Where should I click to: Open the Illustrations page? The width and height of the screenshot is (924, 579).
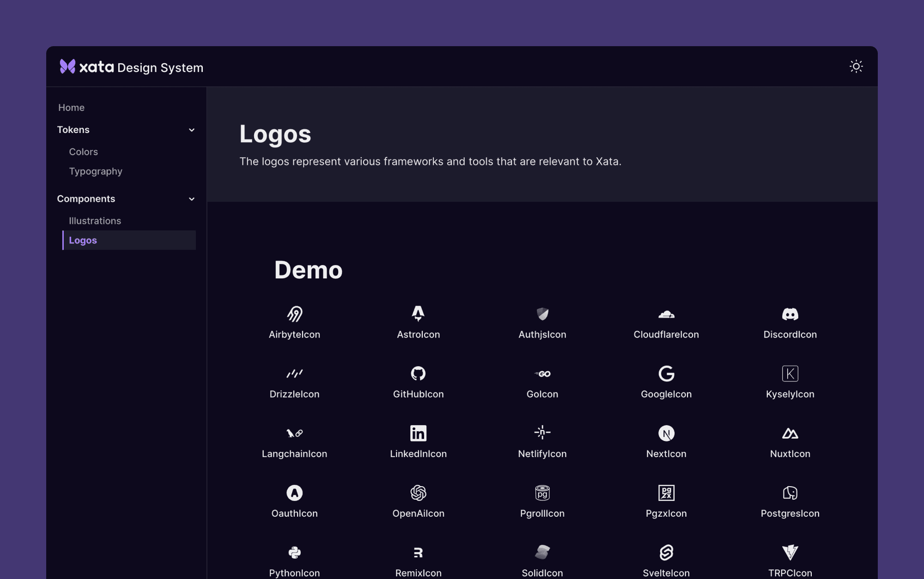coord(95,221)
